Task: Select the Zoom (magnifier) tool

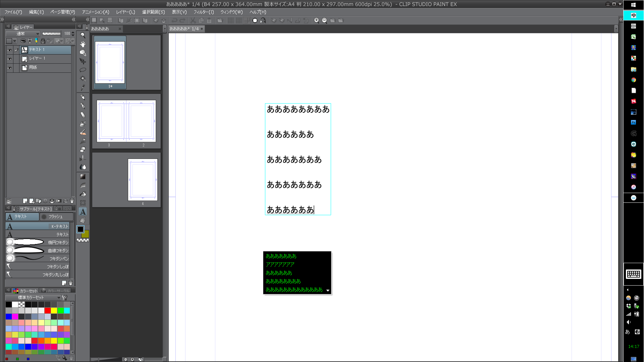Action: 83,35
